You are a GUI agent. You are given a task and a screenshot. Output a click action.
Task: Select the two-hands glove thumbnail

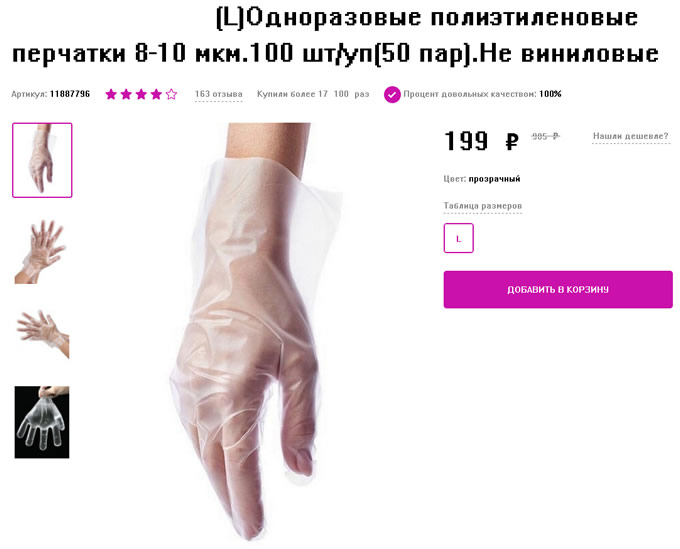pos(41,252)
